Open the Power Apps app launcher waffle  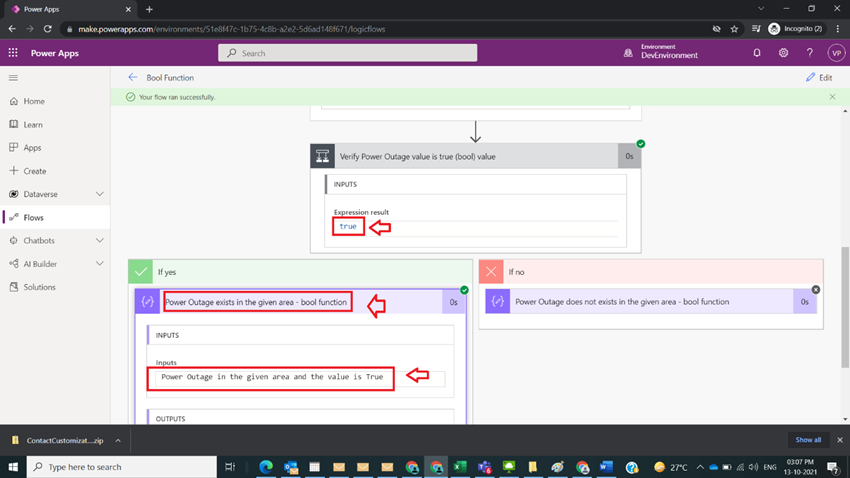[x=13, y=53]
